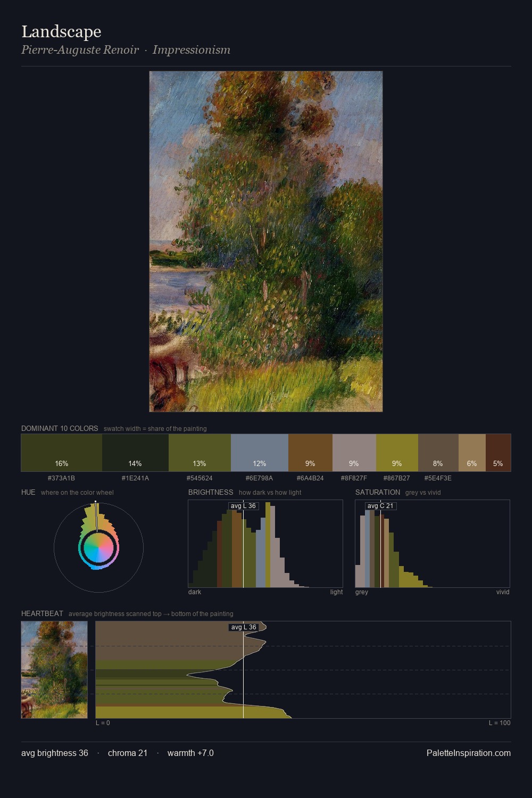Click the mauve-grey 9% swatch
This screenshot has width=532, height=798.
coord(354,453)
